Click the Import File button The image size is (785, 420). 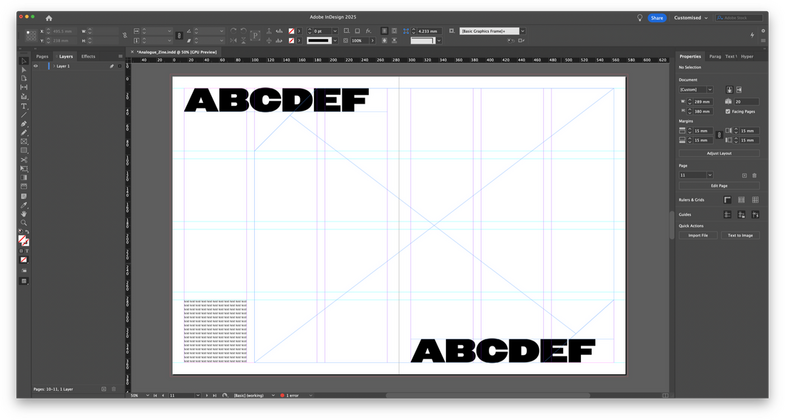697,235
